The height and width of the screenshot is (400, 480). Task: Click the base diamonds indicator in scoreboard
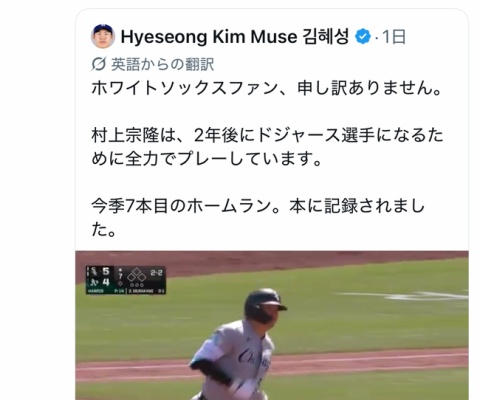coord(136,275)
